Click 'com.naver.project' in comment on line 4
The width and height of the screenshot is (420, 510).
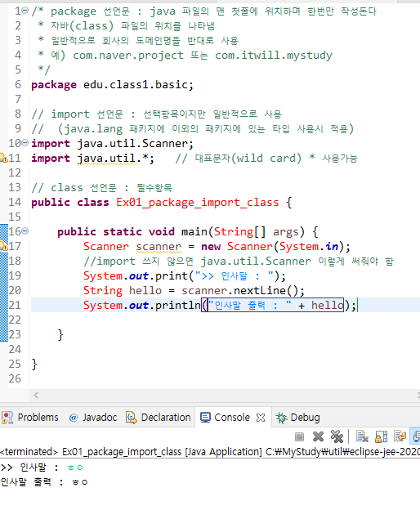click(x=128, y=56)
